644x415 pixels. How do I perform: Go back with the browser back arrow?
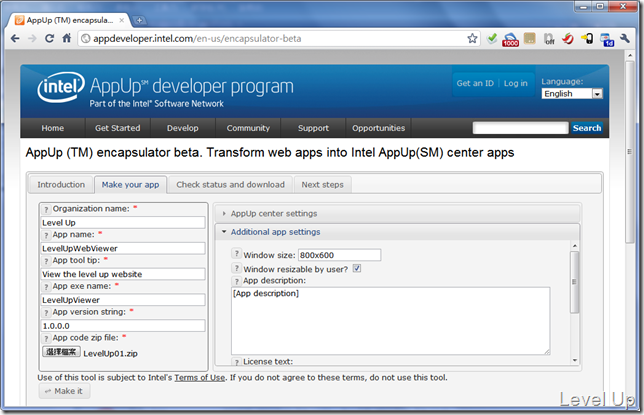(x=15, y=39)
